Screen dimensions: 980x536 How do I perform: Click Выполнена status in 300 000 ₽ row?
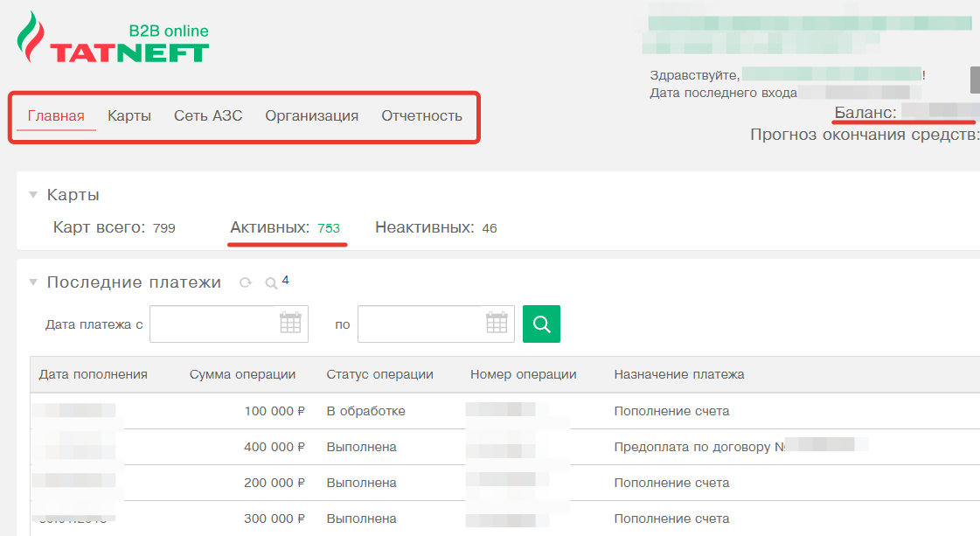click(361, 519)
